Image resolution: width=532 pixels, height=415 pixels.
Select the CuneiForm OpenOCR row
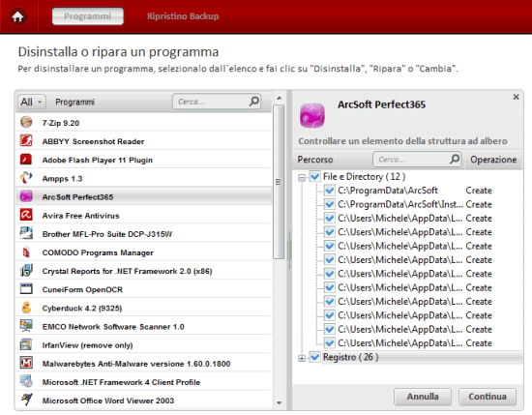(144, 289)
